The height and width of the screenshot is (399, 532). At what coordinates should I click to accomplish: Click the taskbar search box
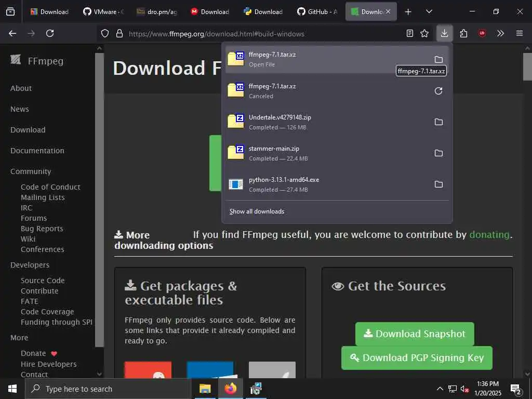coord(108,389)
